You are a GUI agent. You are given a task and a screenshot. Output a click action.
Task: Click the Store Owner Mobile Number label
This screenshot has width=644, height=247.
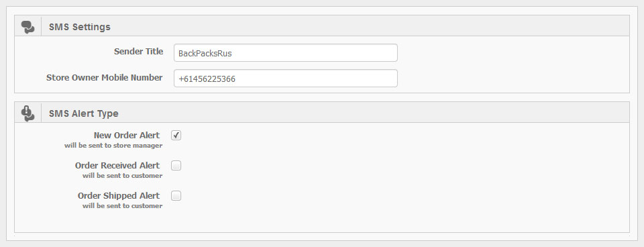105,78
